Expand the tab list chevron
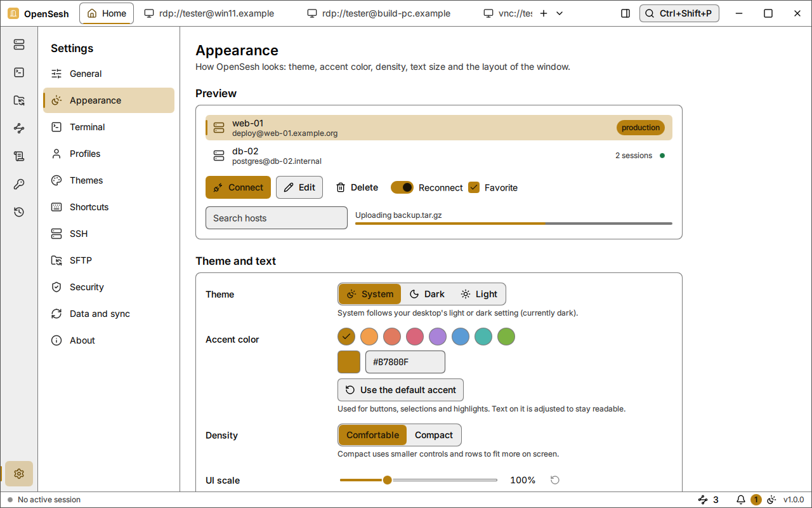Image resolution: width=812 pixels, height=508 pixels. pos(560,13)
